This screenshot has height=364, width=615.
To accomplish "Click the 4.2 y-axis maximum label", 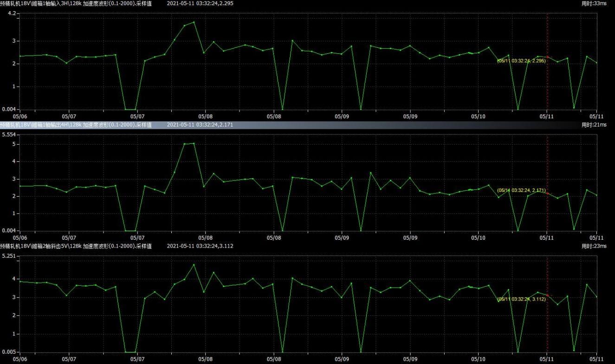I will click(12, 13).
